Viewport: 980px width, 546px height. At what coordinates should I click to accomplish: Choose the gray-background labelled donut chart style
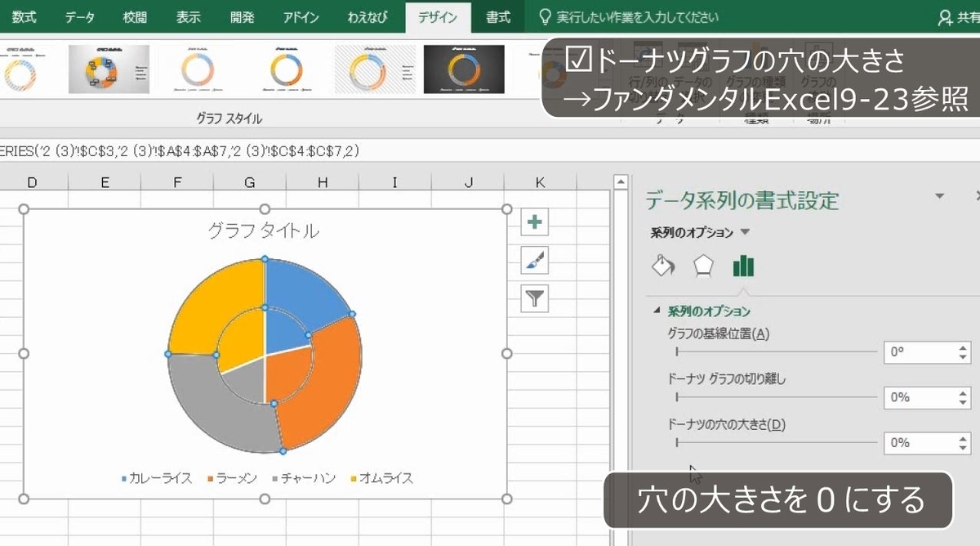(x=109, y=69)
